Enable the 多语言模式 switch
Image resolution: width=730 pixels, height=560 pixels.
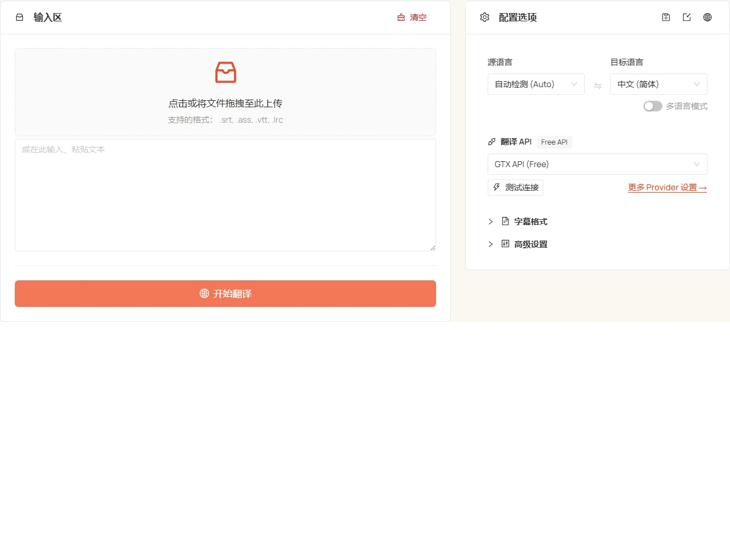click(653, 106)
